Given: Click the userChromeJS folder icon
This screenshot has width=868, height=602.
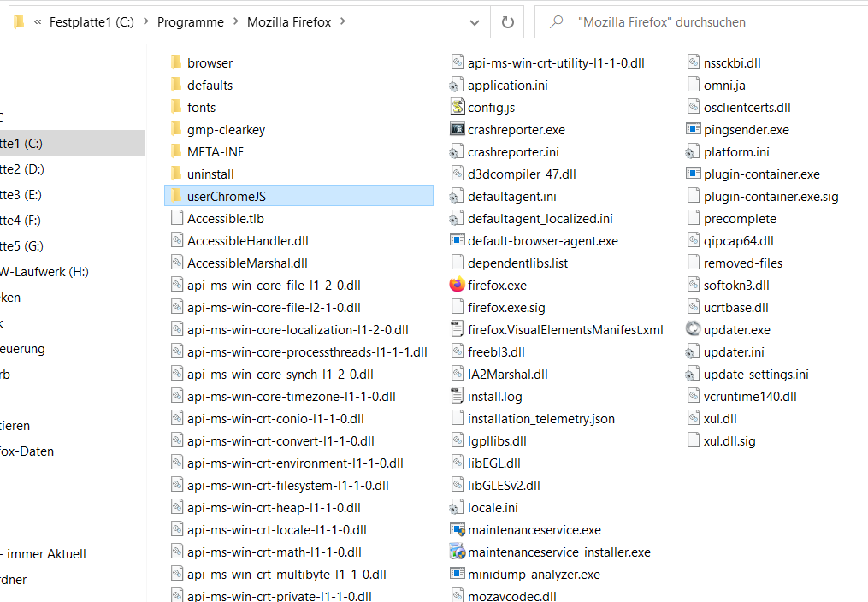Looking at the screenshot, I should point(176,195).
